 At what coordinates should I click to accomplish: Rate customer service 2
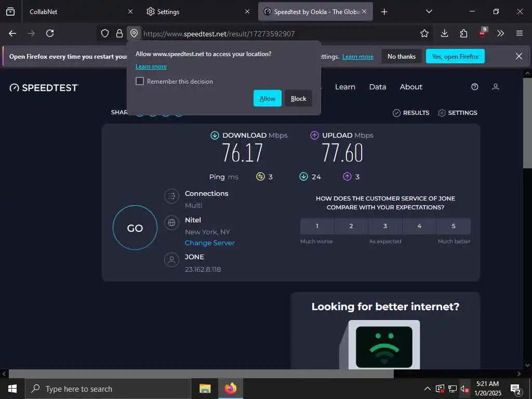tap(351, 226)
